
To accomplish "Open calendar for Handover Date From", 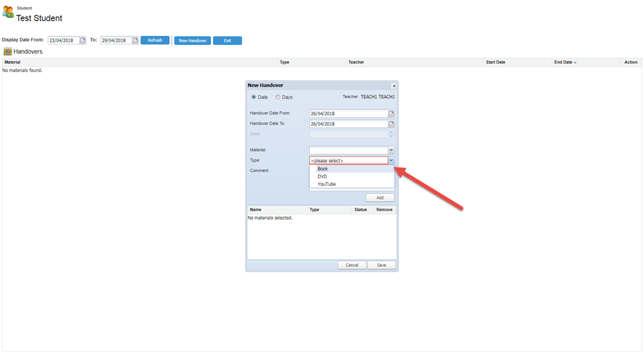I will 391,113.
